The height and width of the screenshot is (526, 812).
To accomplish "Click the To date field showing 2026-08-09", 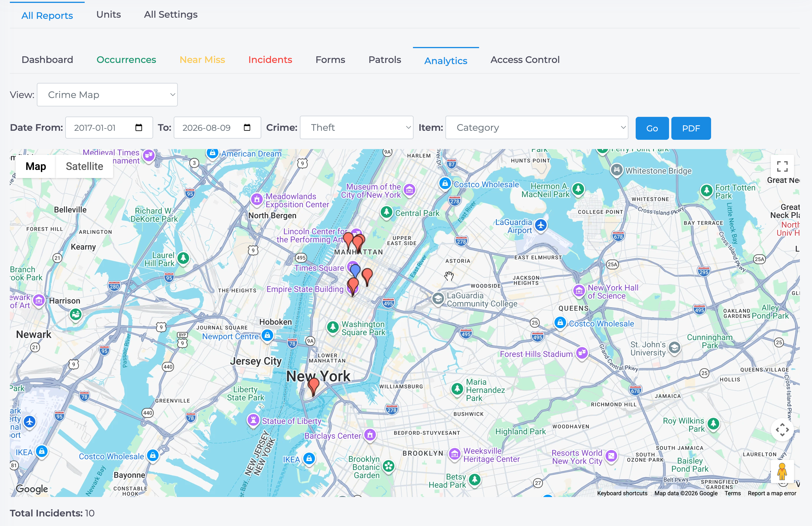I will (x=217, y=128).
